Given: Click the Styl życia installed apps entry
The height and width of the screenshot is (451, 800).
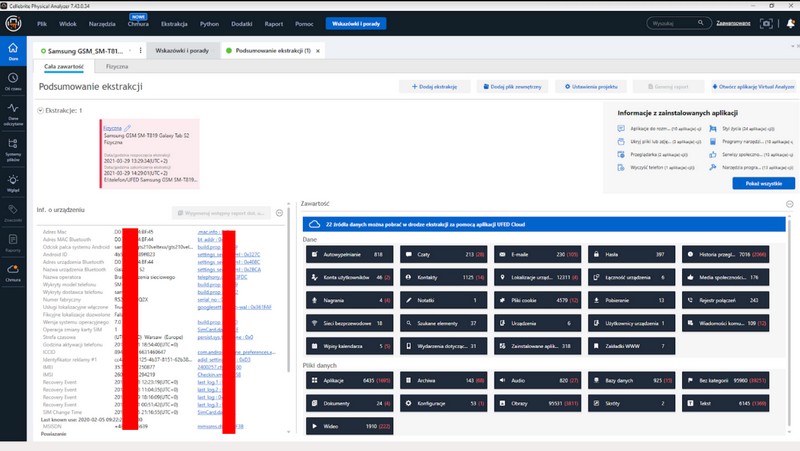Looking at the screenshot, I should click(742, 129).
